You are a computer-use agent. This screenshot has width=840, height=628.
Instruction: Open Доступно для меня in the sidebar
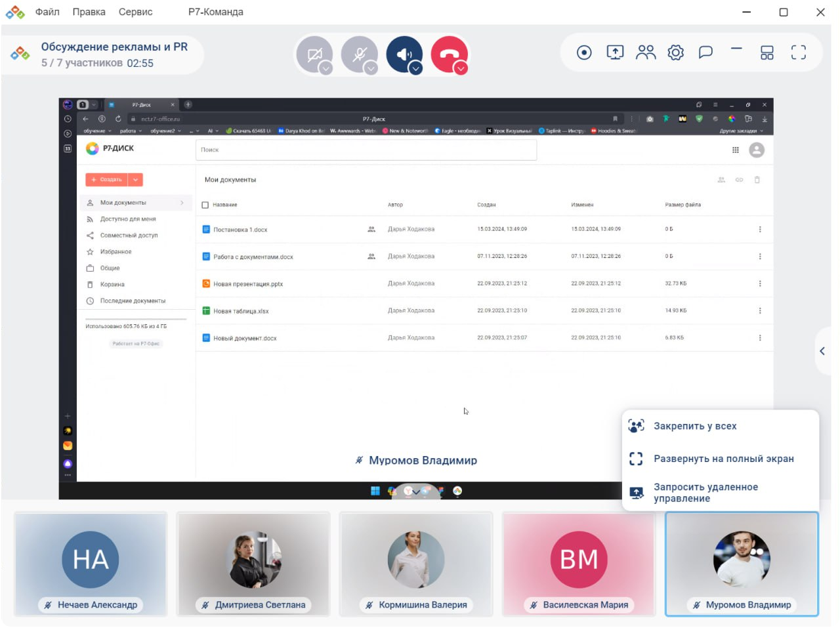(128, 219)
